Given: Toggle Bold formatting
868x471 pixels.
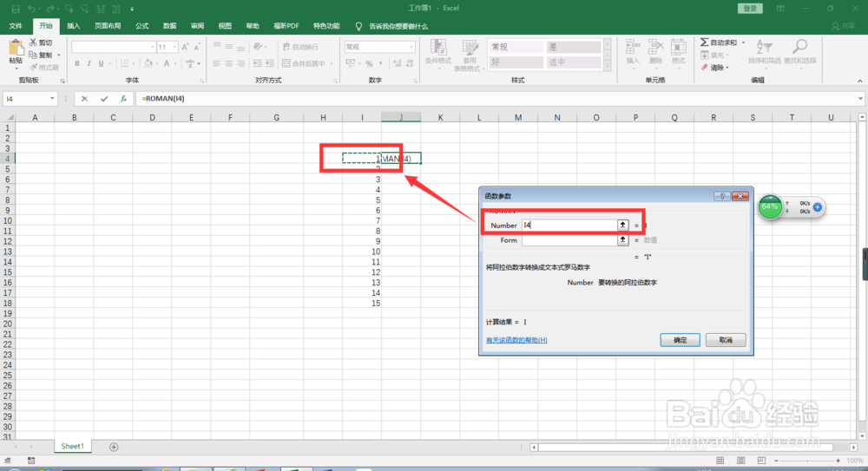Looking at the screenshot, I should tap(77, 63).
